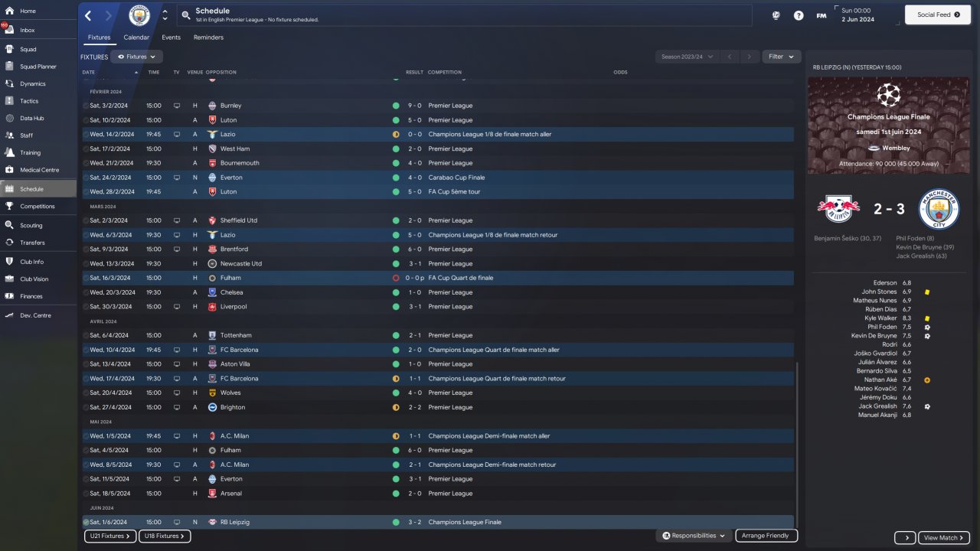
Task: Go back with left arrow
Action: coord(88,15)
